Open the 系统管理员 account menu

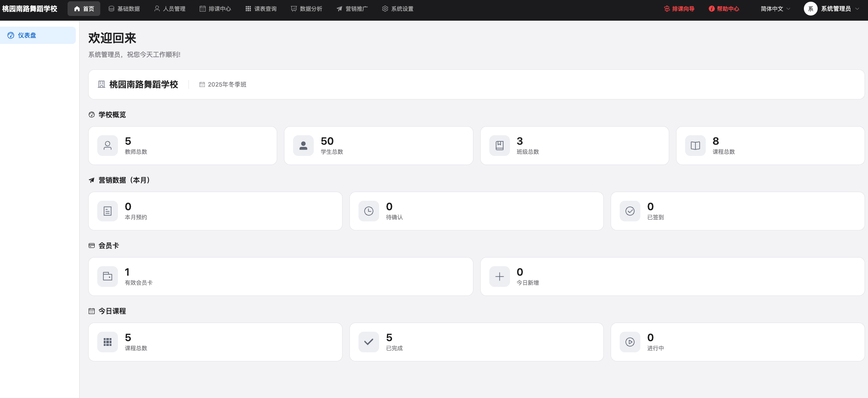(831, 8)
